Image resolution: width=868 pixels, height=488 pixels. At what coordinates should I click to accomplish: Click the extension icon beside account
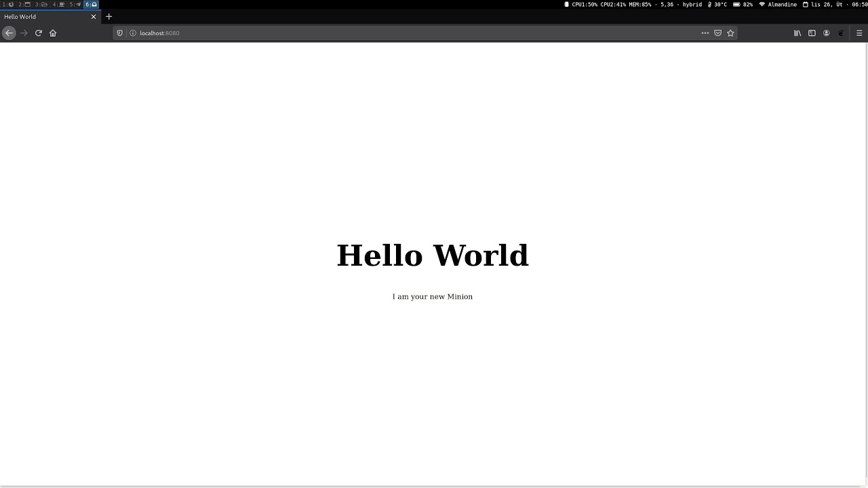pyautogui.click(x=841, y=33)
